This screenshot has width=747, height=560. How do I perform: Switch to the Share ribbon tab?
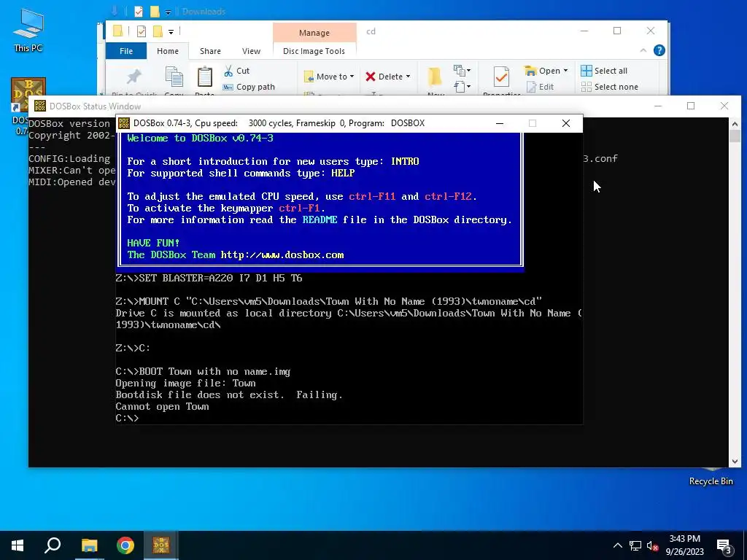tap(210, 51)
